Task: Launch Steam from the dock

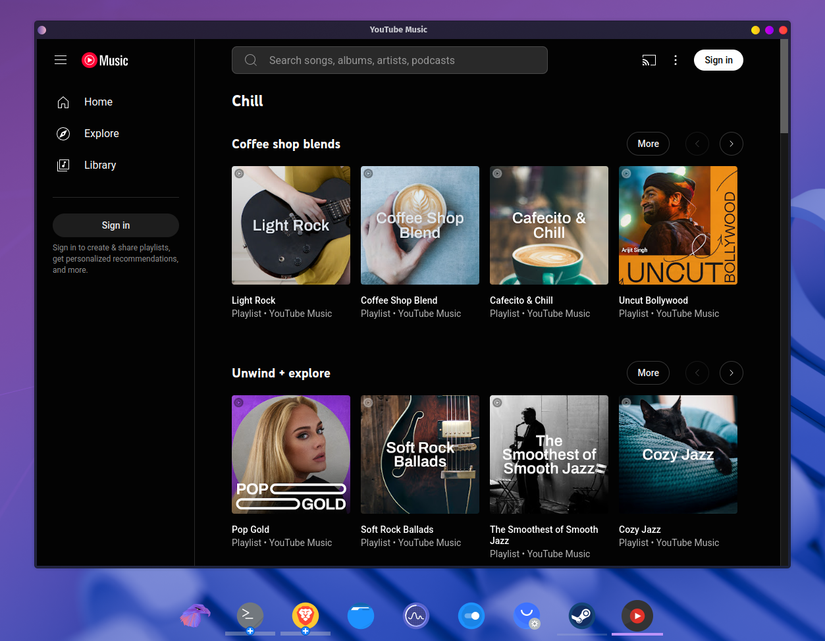Action: pos(582,616)
